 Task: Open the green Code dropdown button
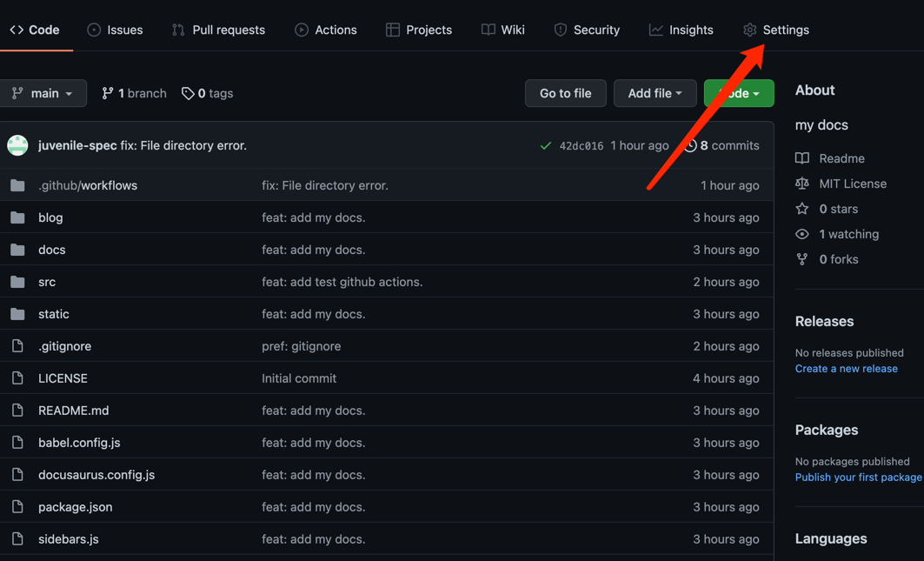(739, 93)
